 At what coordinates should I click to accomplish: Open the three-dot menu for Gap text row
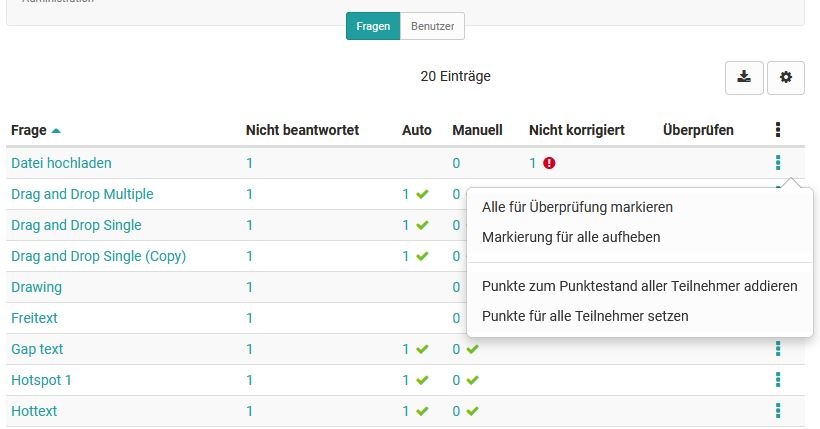tap(778, 349)
